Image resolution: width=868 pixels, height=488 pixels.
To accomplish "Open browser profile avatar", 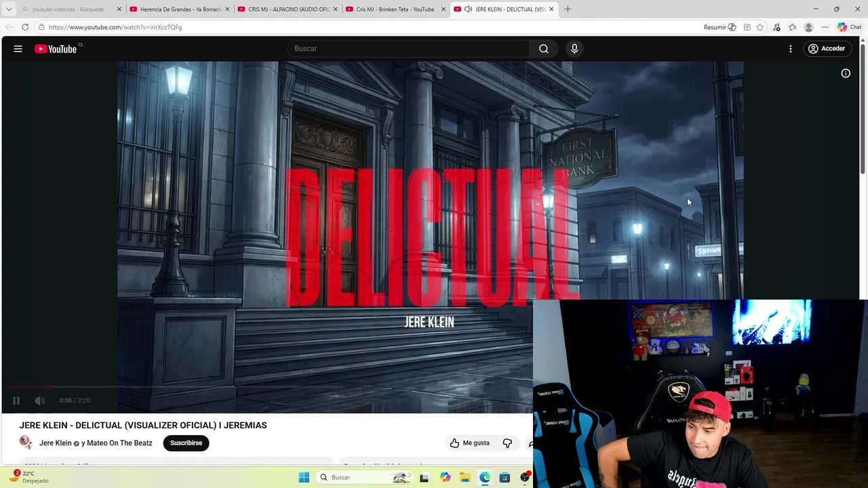I will click(808, 27).
